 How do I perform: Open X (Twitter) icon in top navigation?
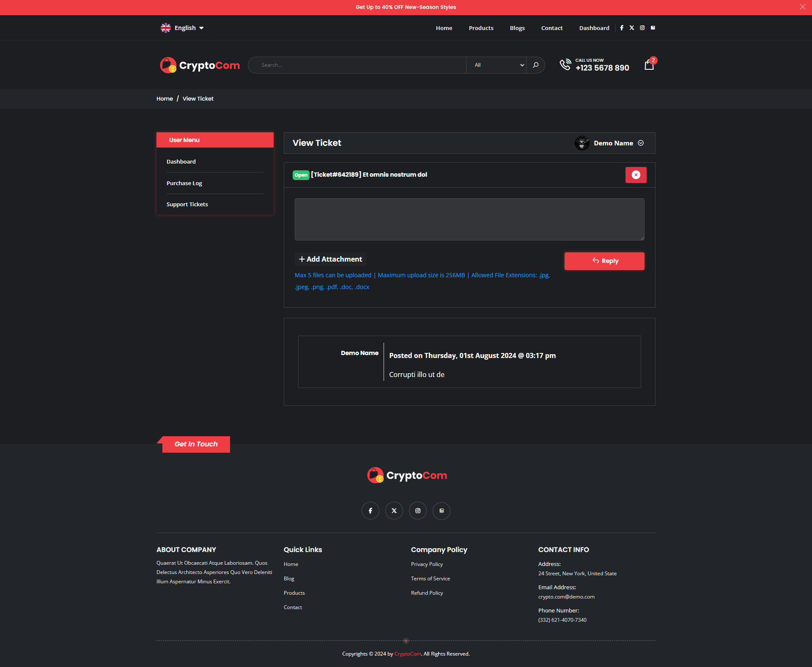(632, 28)
